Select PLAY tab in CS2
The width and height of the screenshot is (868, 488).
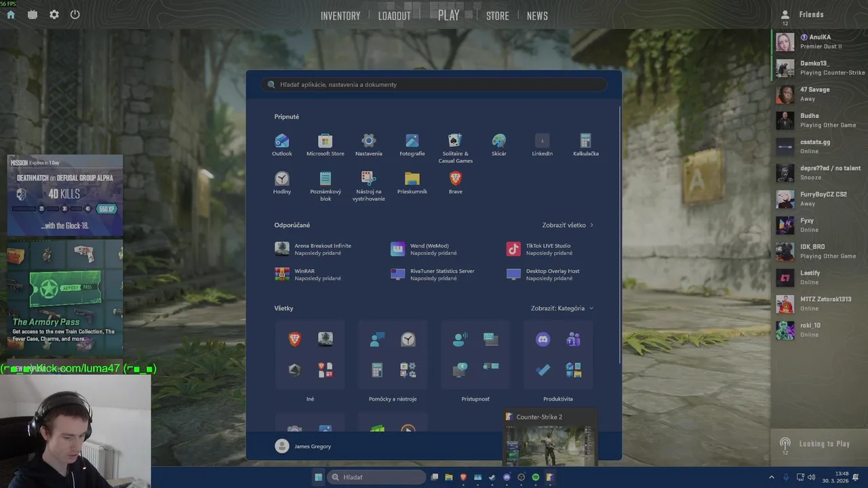pos(448,15)
